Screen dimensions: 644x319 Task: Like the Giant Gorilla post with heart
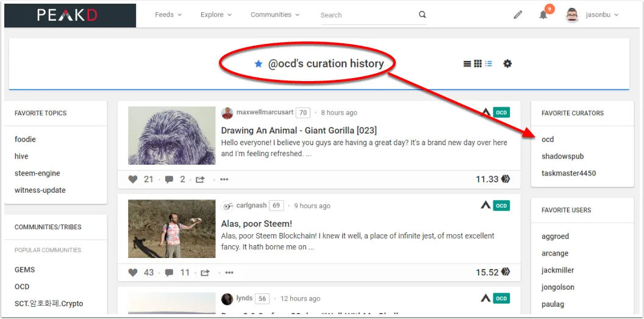133,179
